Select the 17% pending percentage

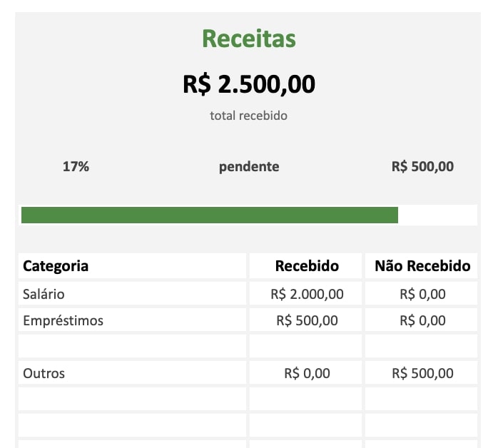(x=76, y=166)
